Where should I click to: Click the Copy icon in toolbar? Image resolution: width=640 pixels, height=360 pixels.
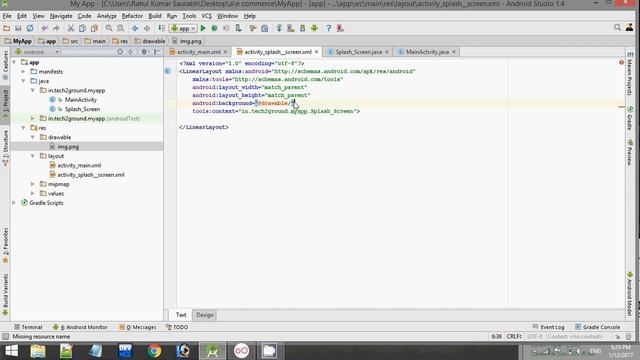(82, 28)
